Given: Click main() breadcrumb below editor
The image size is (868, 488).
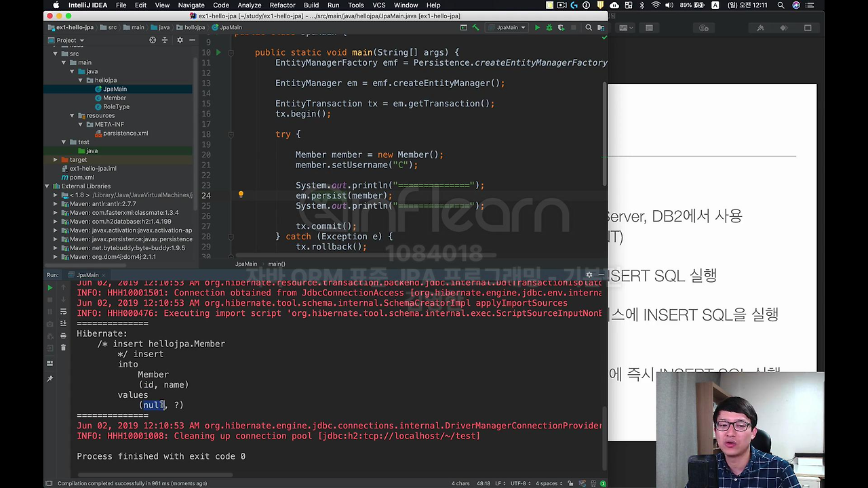Looking at the screenshot, I should pos(276,264).
